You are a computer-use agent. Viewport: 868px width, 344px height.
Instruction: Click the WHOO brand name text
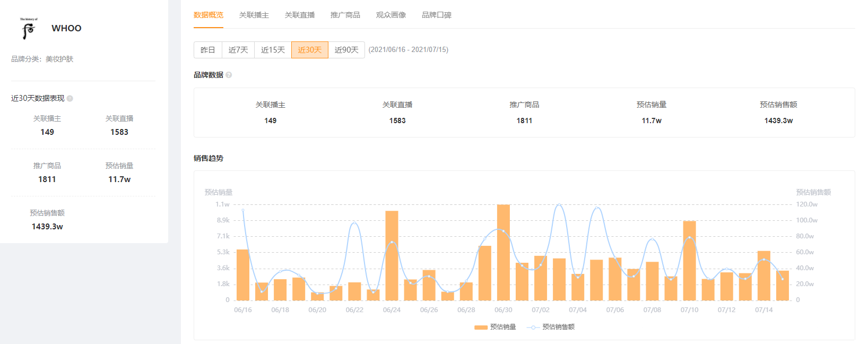pos(66,29)
